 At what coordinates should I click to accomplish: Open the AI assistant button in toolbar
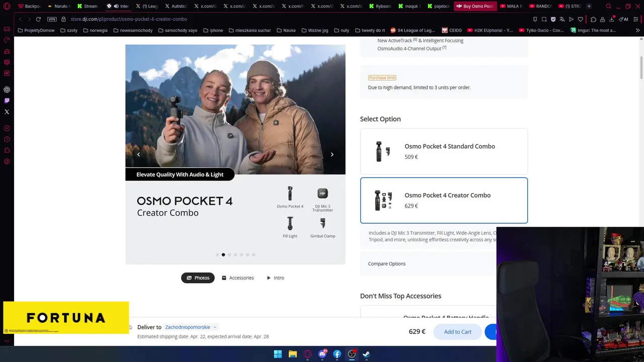coord(623,19)
